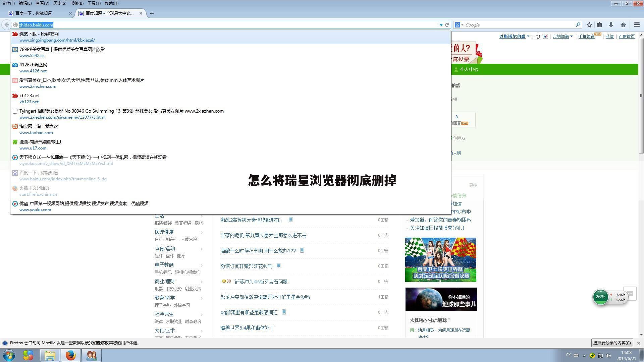The width and height of the screenshot is (644, 362).
Task: Open the search engine selector dropdown
Action: point(459,25)
